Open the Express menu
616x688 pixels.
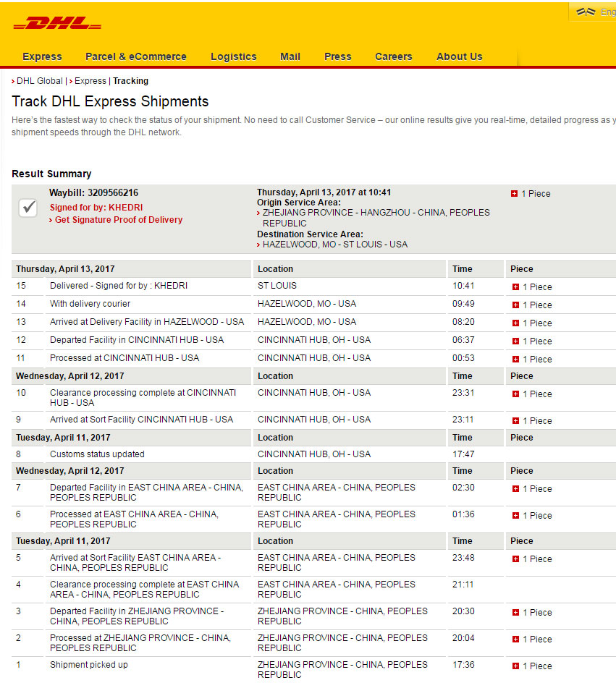coord(42,56)
